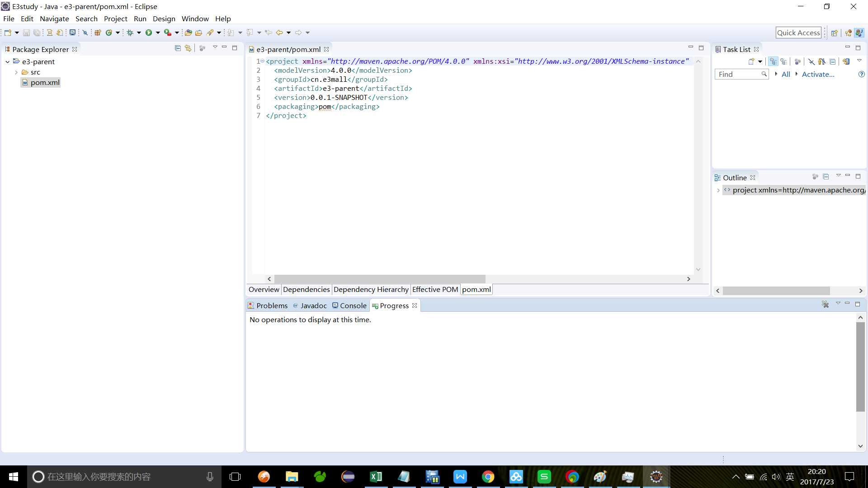
Task: Click the Open Type icon
Action: coord(189,33)
